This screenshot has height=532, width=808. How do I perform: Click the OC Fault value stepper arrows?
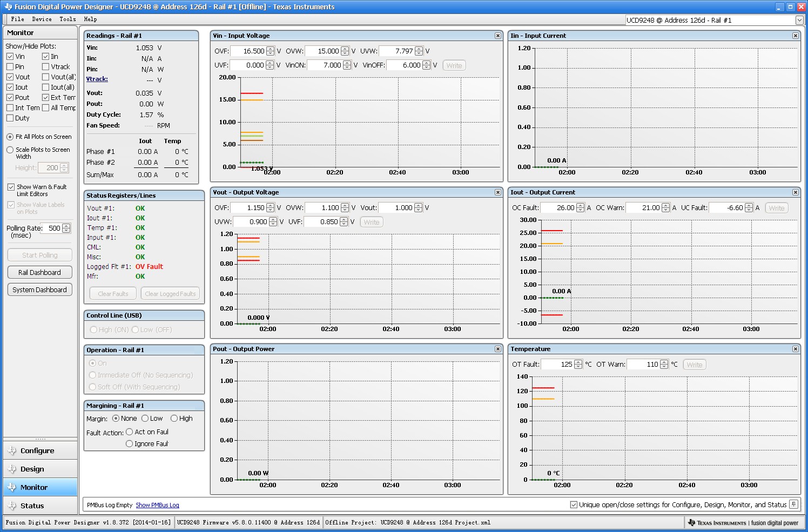pos(580,207)
